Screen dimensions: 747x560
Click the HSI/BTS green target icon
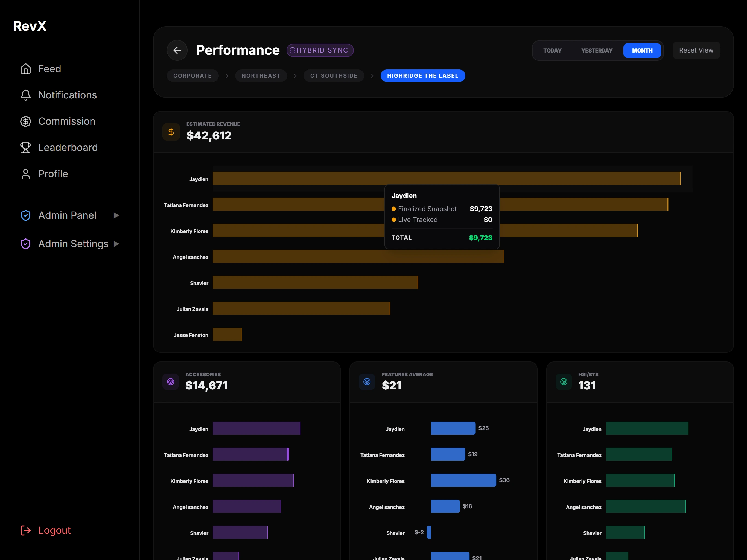click(x=564, y=382)
